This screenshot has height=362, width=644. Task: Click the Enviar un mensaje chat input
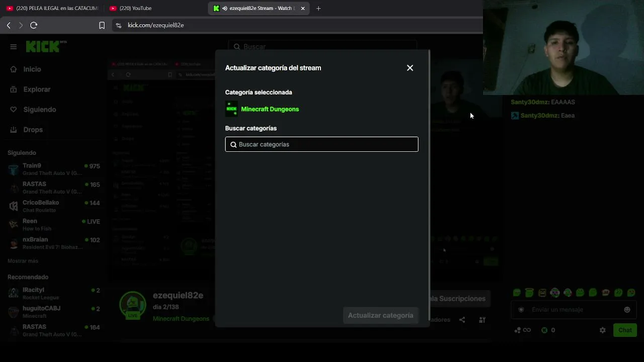click(x=574, y=310)
